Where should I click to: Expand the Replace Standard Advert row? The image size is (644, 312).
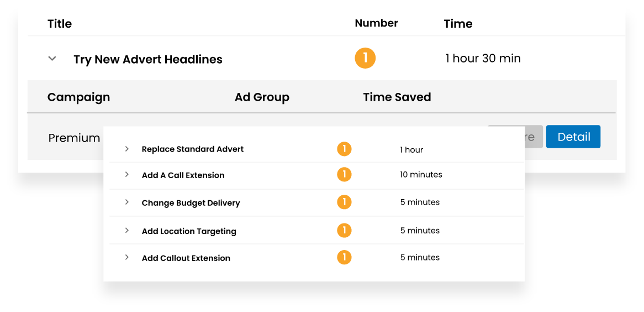(126, 149)
